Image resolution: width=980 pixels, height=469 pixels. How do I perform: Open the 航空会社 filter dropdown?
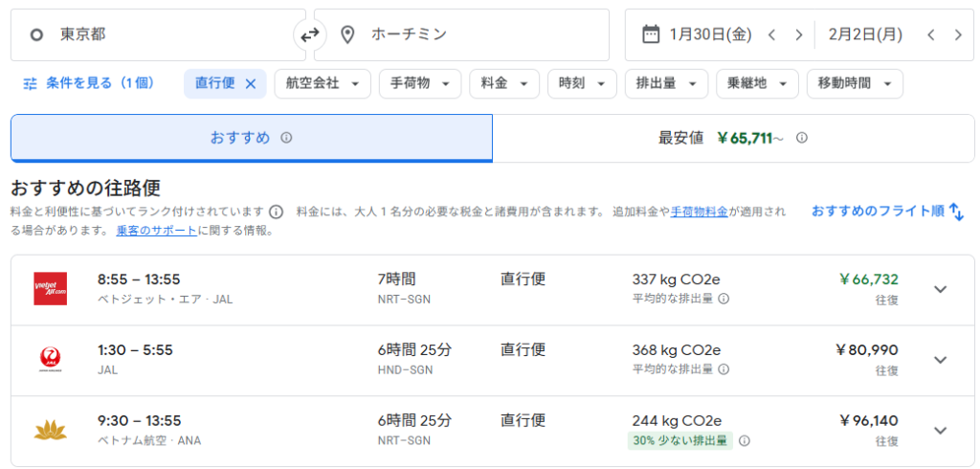tap(323, 83)
